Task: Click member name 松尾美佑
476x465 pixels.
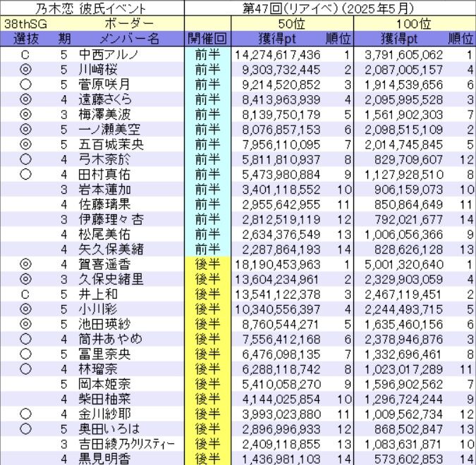Action: tap(104, 234)
